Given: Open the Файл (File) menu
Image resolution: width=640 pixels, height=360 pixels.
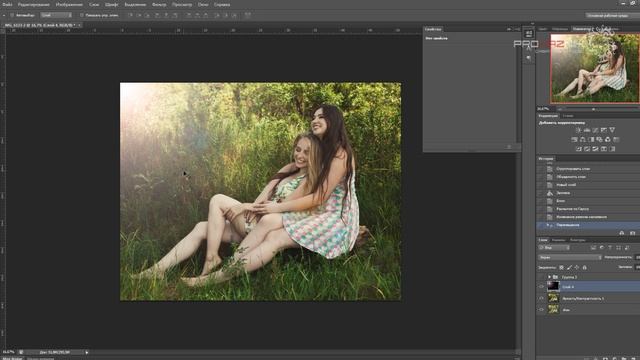Looking at the screenshot, I should coord(7,4).
